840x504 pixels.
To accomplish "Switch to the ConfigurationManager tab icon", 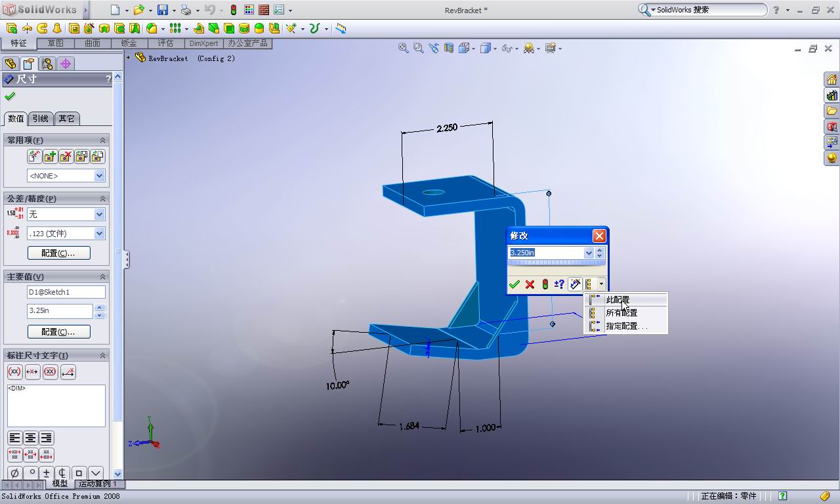I will point(47,64).
